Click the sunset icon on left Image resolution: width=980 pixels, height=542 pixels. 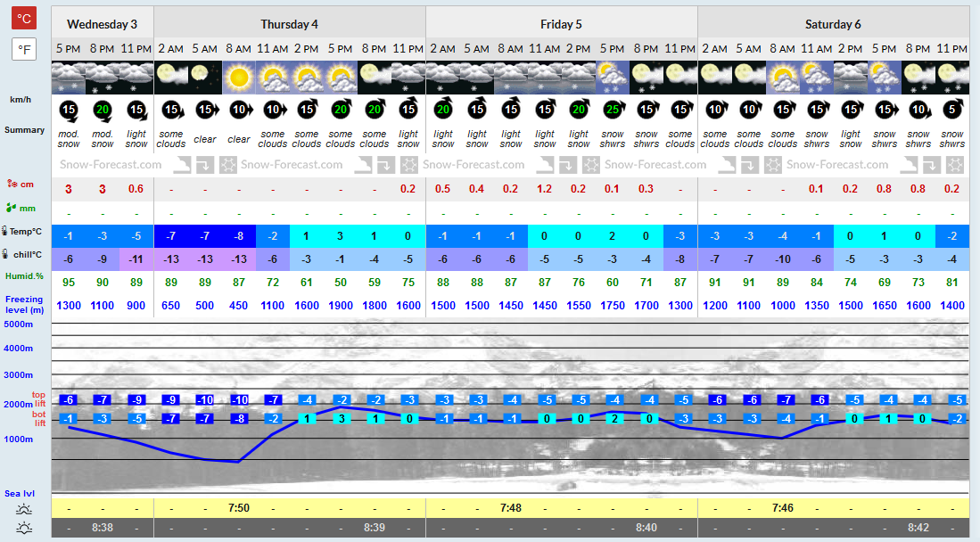pyautogui.click(x=24, y=528)
